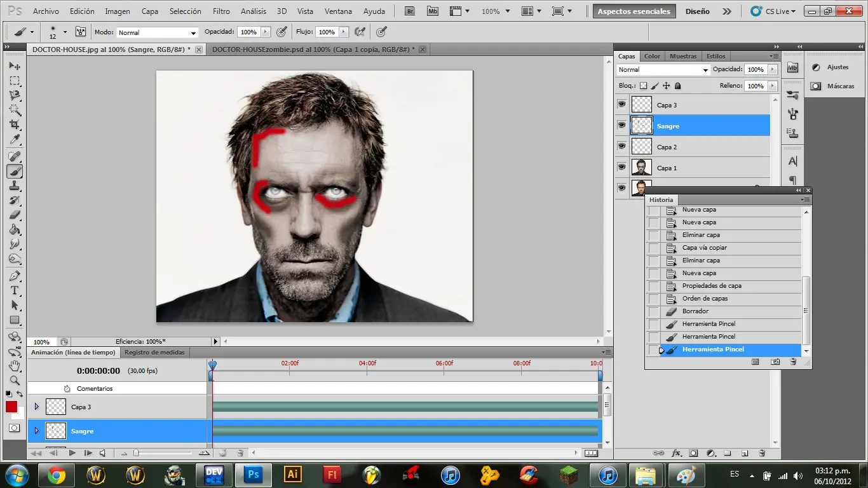Open the Capas panel options menu

point(773,56)
